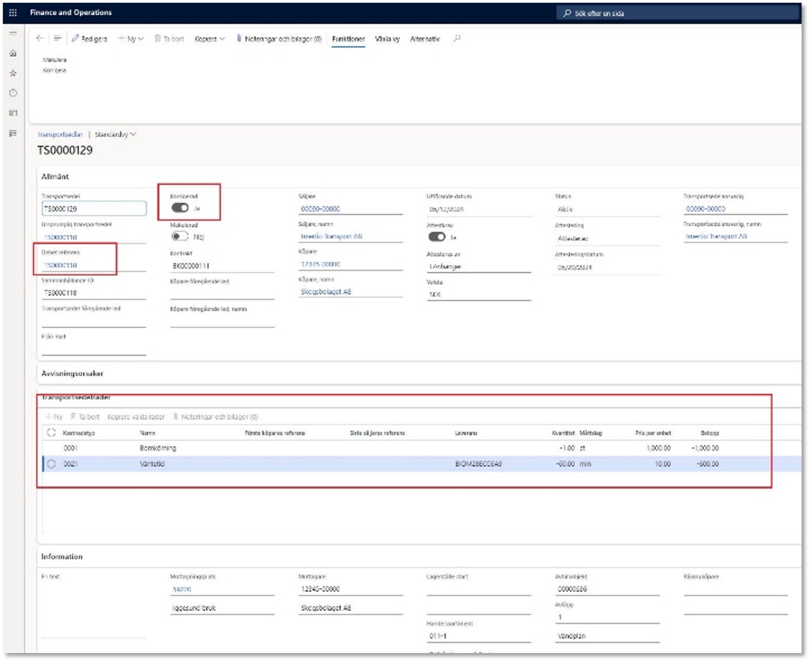Sort by the Kostnadstyp column header

pyautogui.click(x=79, y=433)
